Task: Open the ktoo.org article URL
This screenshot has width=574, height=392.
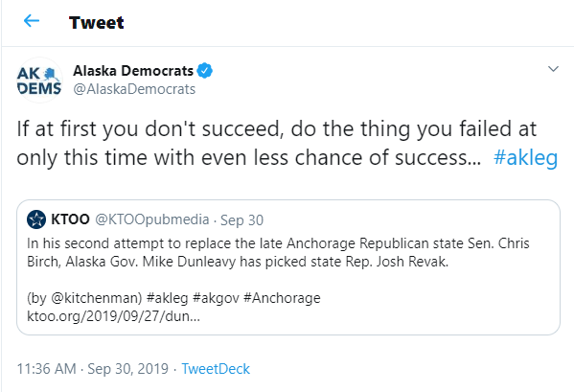Action: (x=113, y=316)
